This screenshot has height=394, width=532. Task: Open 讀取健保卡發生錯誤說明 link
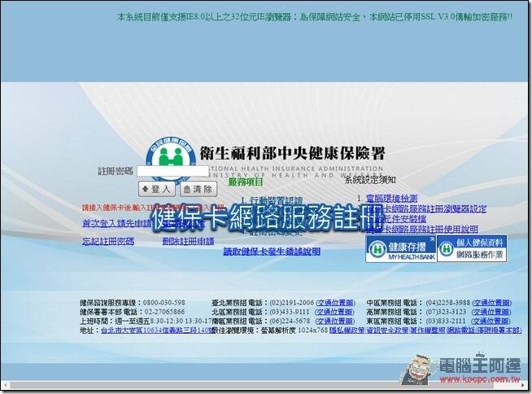[x=272, y=252]
